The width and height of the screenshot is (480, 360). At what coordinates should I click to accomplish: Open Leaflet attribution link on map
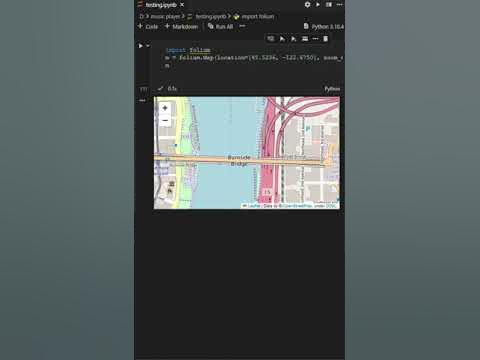(254, 206)
